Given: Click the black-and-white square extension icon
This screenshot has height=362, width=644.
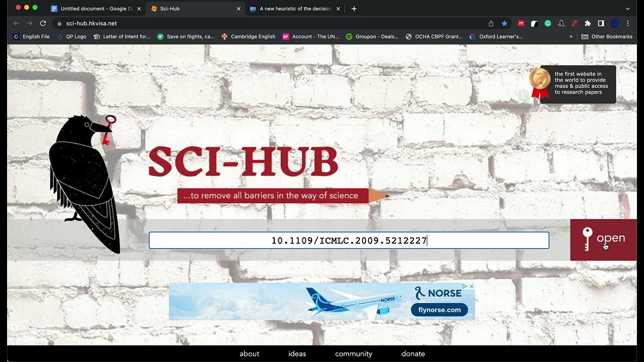Looking at the screenshot, I should pos(534,23).
